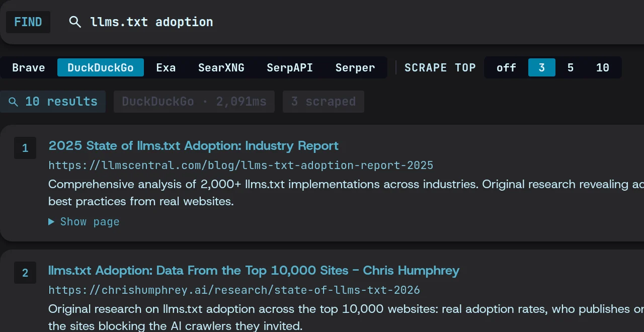The width and height of the screenshot is (644, 332).
Task: Click the 10 results badge
Action: (53, 102)
